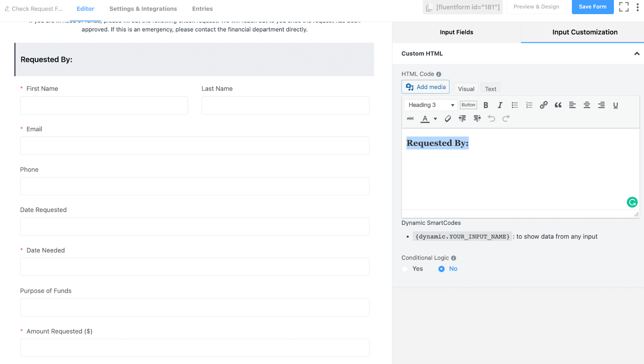Viewport: 644px width, 364px height.
Task: Click the Add media button
Action: coord(425,87)
